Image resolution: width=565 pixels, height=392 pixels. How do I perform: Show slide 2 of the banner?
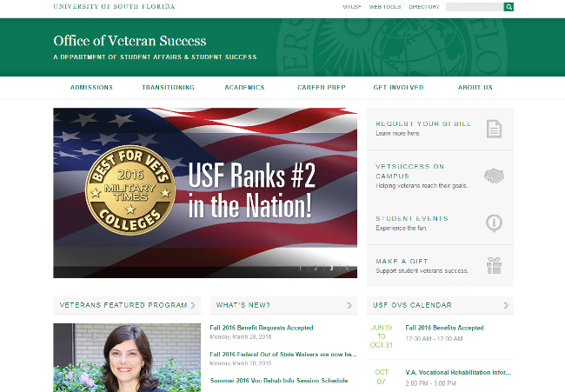click(316, 268)
